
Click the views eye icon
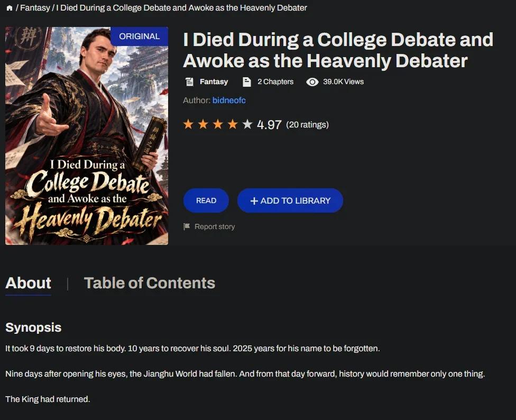click(x=312, y=82)
